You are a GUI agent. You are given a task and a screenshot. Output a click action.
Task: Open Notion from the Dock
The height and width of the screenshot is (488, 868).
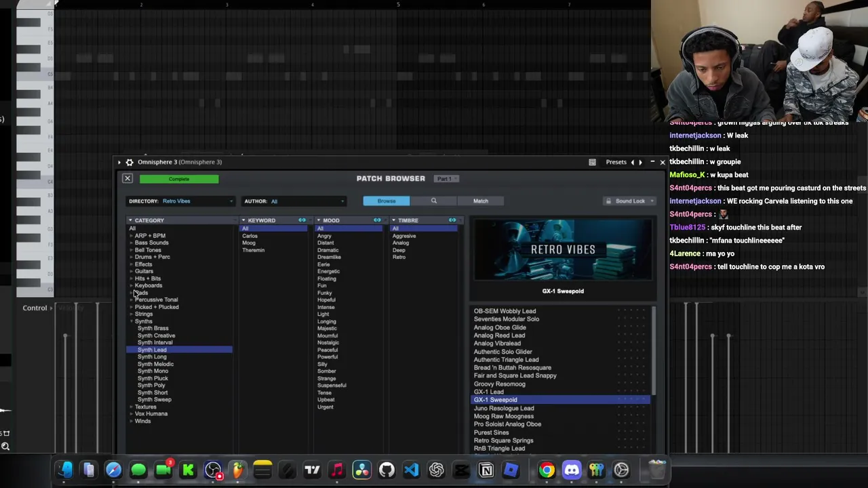(x=486, y=470)
